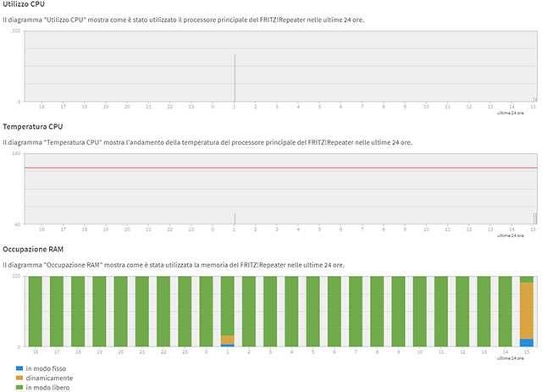
Task: Select the 'in modo fisso' legend label
Action: click(46, 368)
